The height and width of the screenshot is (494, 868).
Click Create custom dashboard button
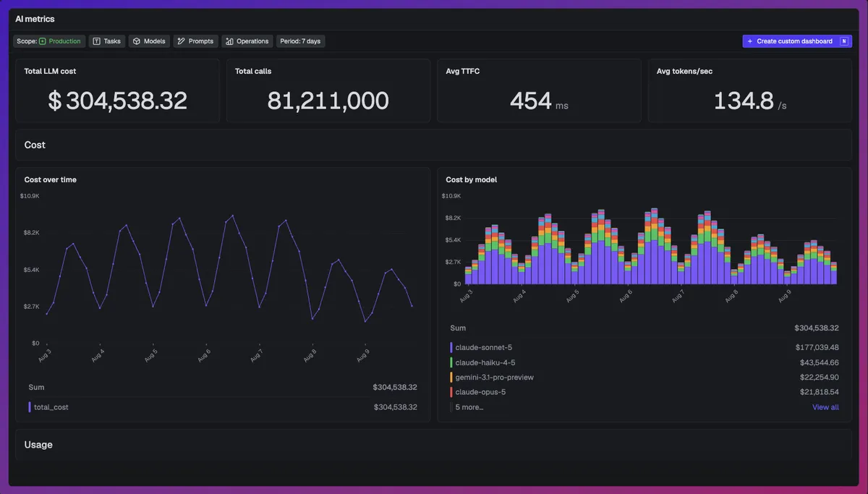(797, 41)
